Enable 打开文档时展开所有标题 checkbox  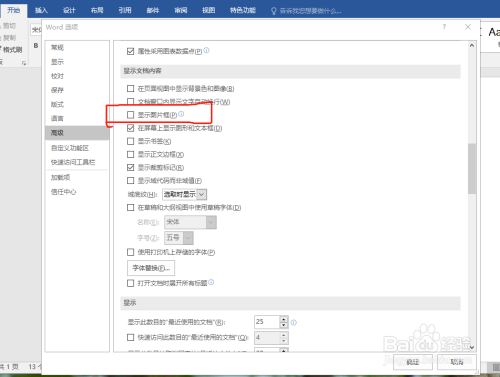click(x=130, y=283)
